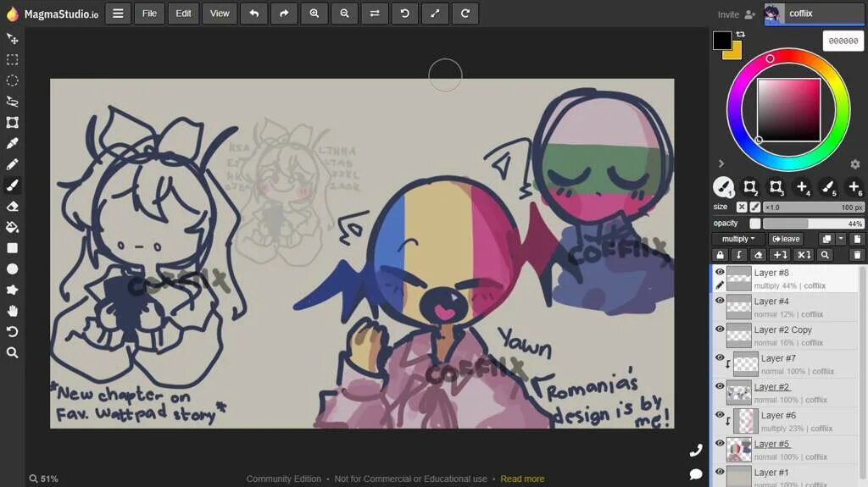This screenshot has width=868, height=487.
Task: Select tool preset slot 3
Action: [776, 188]
